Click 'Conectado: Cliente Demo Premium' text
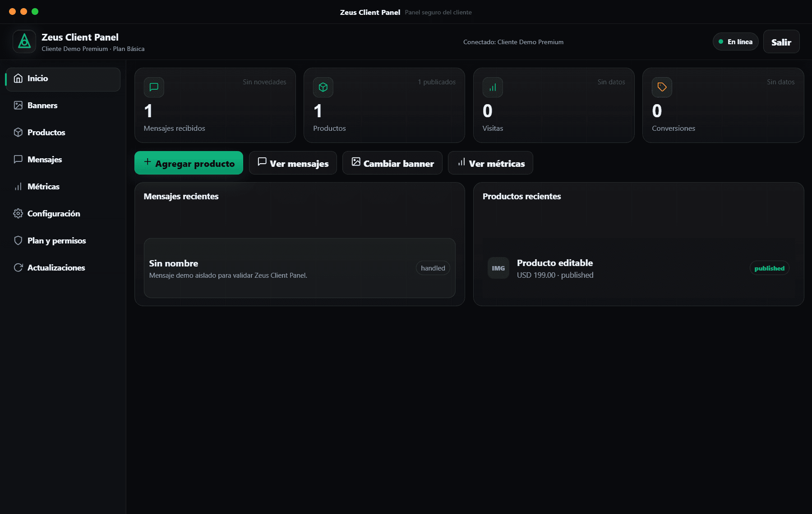The image size is (812, 514). [x=513, y=42]
